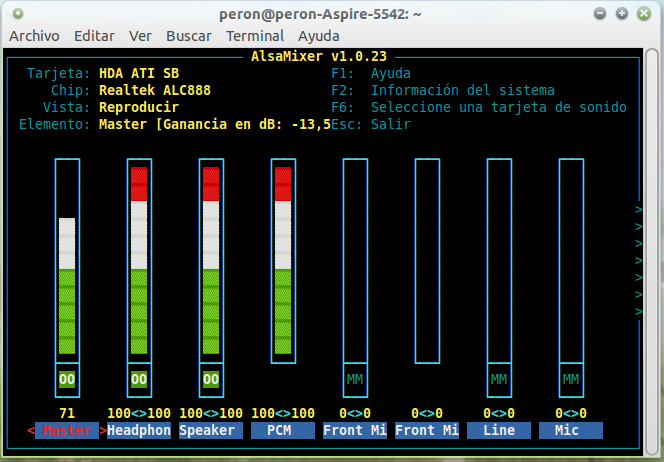This screenshot has width=664, height=462.
Task: Click Seleccione una tarjeta de sonido hint
Action: 498,107
